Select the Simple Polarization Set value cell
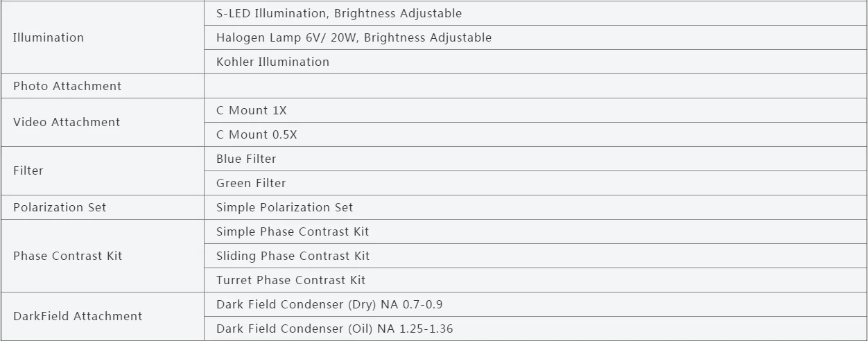 click(x=284, y=207)
